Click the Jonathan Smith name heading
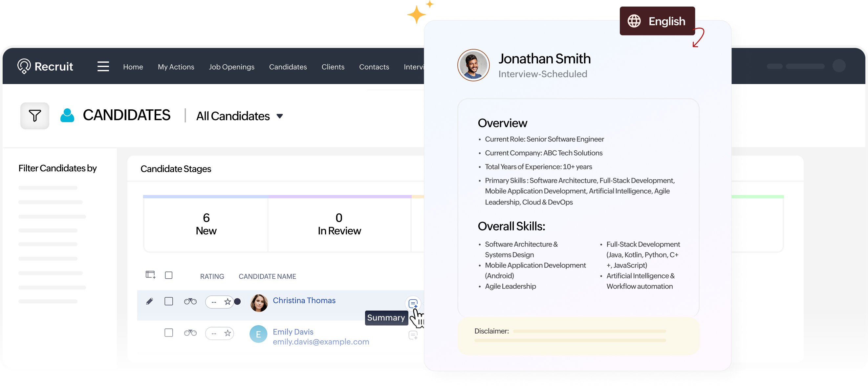 tap(544, 58)
